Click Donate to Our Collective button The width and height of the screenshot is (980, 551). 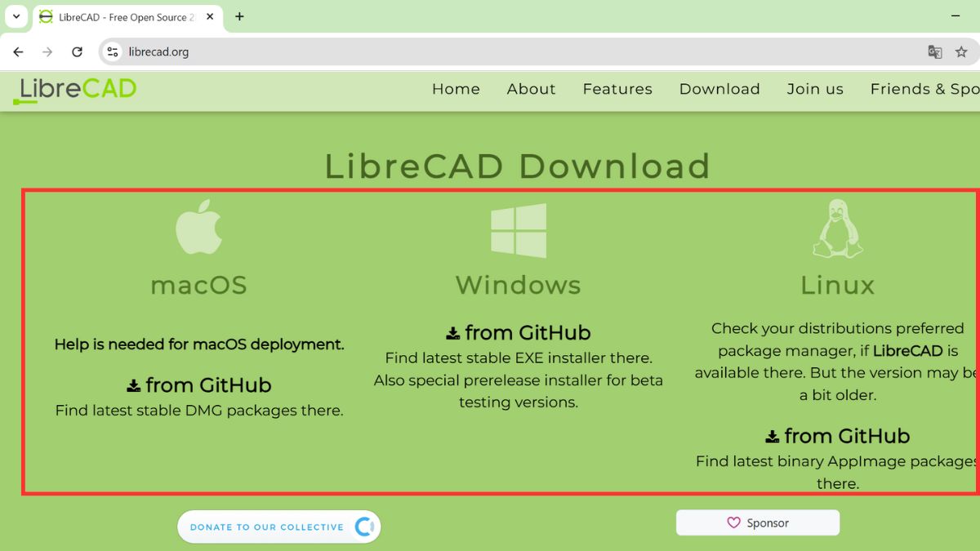(279, 527)
